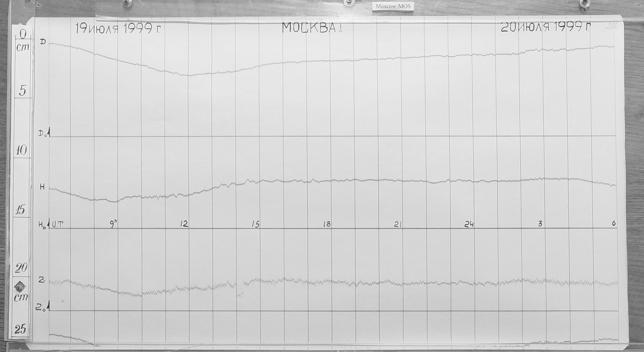Click the 24 hour time marker
The height and width of the screenshot is (352, 644).
469,224
